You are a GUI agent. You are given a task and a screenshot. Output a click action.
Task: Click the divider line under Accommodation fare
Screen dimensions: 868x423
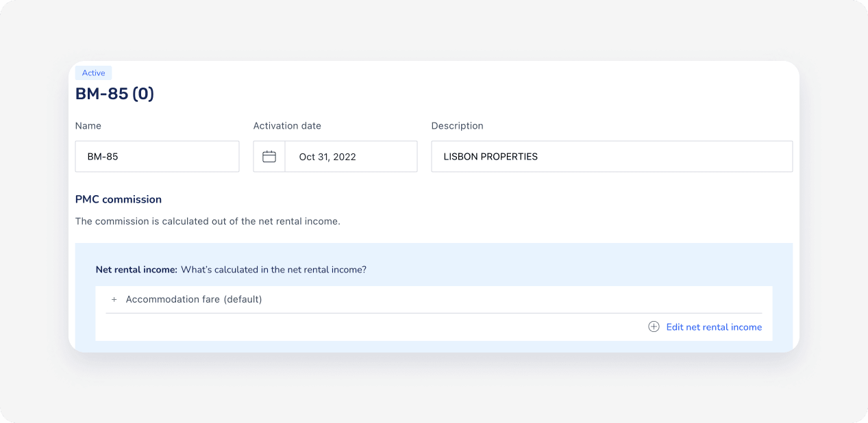click(433, 313)
